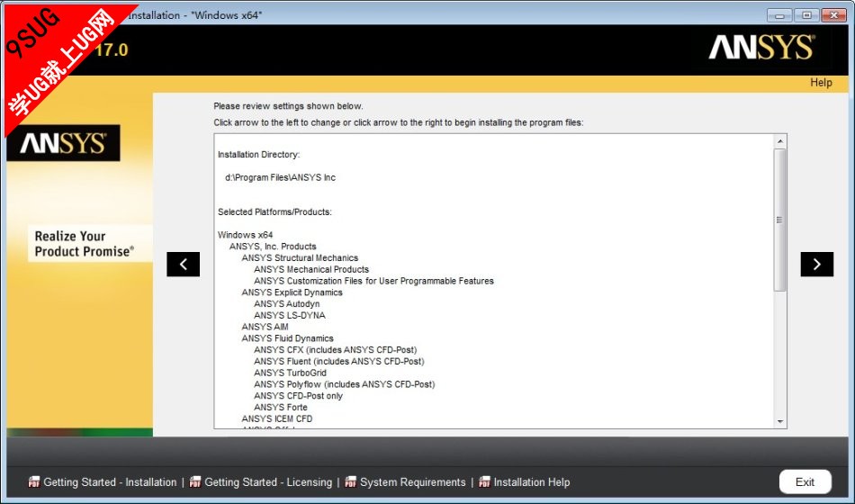
Task: Click PDF icon beside System Requirements
Action: [x=351, y=481]
